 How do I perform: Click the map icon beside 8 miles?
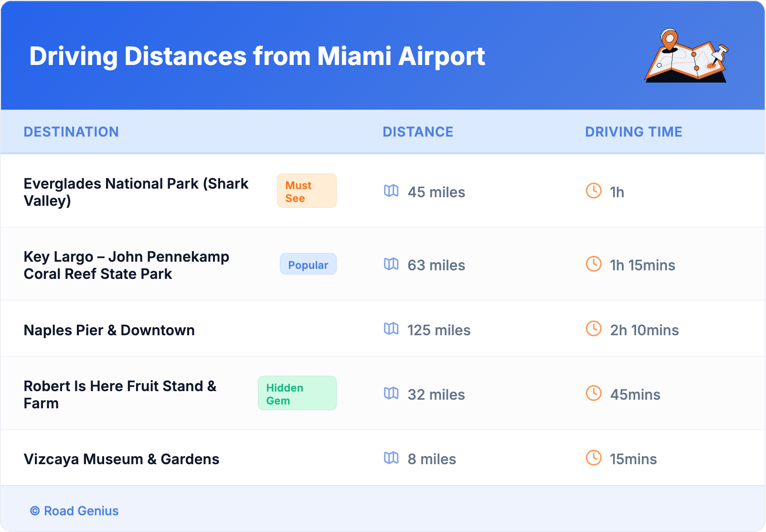[x=391, y=458]
